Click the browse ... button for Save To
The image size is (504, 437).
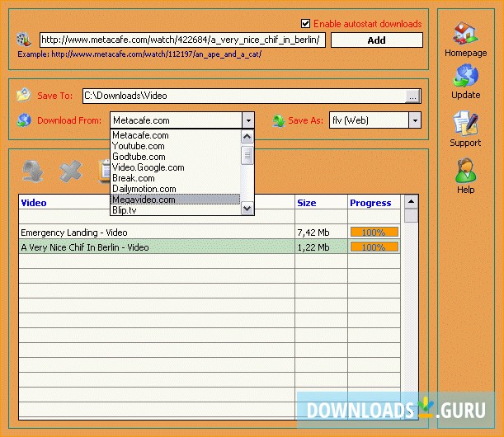413,96
